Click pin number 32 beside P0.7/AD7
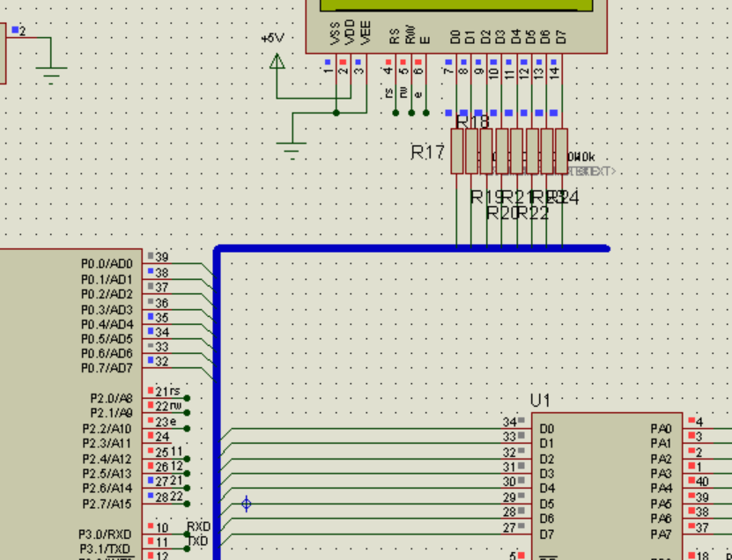 point(162,362)
